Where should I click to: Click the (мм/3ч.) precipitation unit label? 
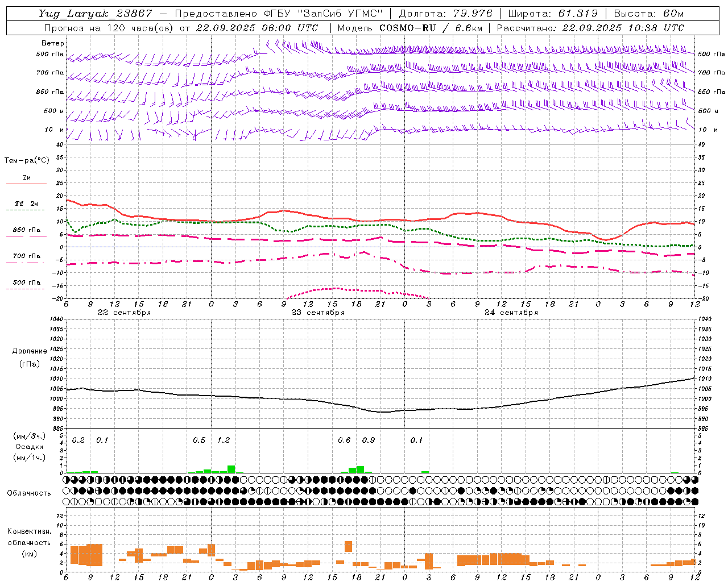30,436
